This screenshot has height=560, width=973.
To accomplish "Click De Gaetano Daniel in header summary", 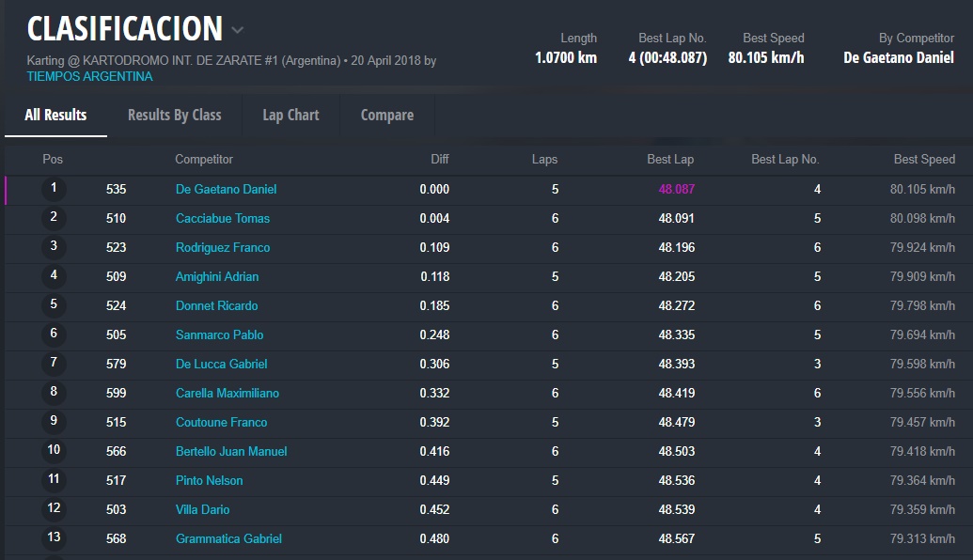I will click(x=898, y=58).
